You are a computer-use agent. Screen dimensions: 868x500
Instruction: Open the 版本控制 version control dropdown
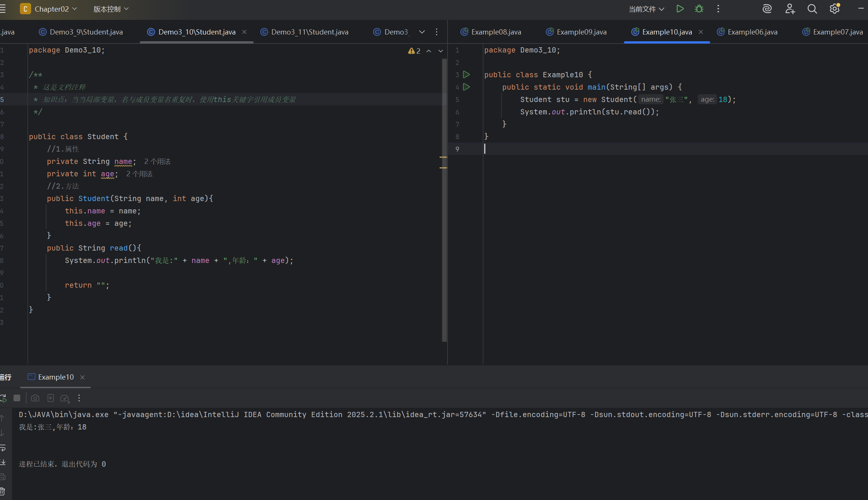pos(111,9)
